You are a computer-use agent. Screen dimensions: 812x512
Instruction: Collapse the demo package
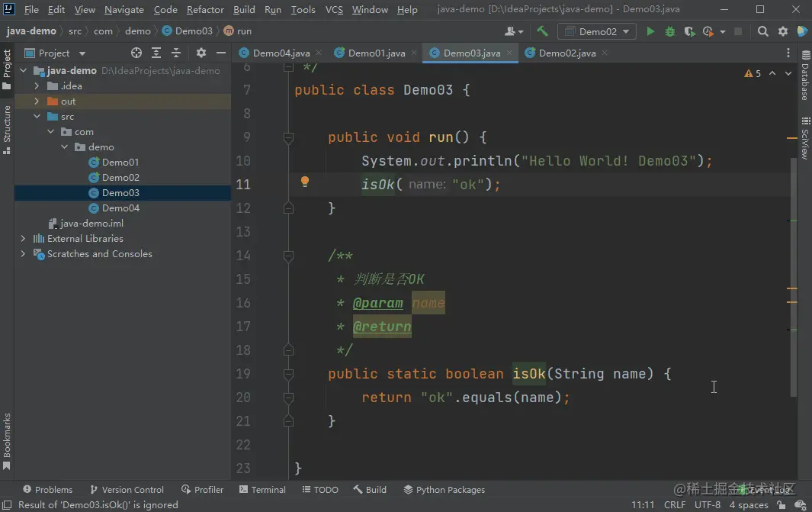64,147
